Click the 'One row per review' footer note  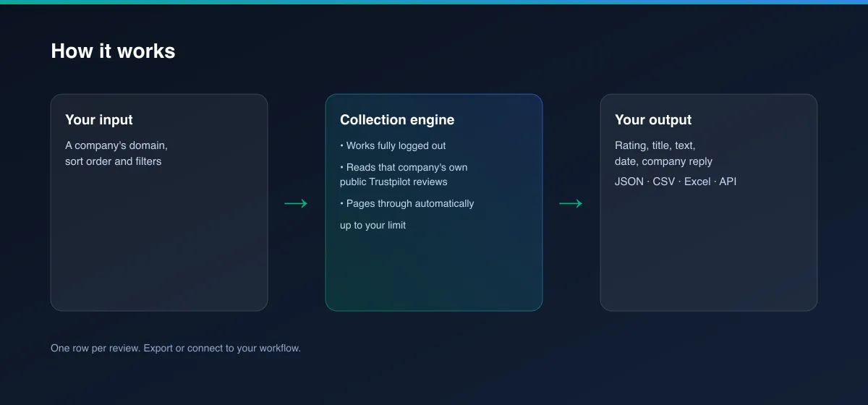click(176, 348)
